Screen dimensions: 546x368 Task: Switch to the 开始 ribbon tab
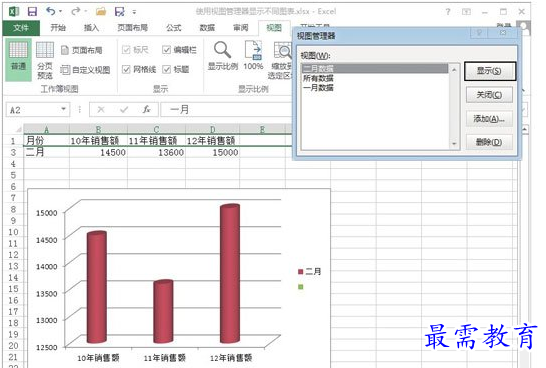[58, 28]
